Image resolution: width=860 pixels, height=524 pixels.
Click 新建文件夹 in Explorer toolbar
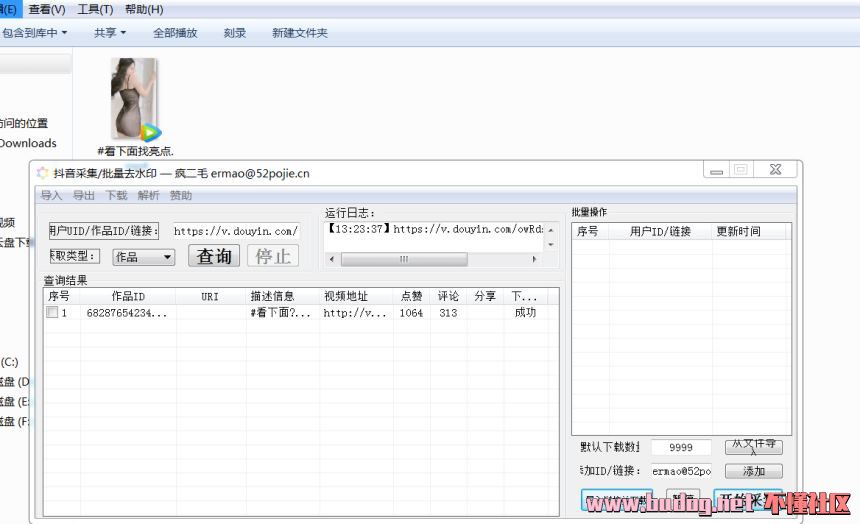point(299,33)
